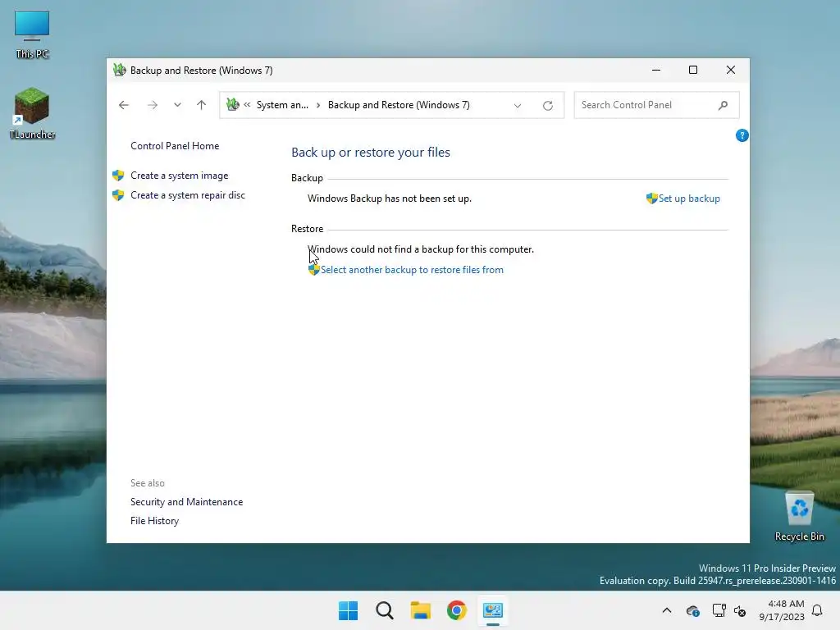The height and width of the screenshot is (630, 840).
Task: Click System an... breadcrumb in address bar
Action: pyautogui.click(x=282, y=105)
